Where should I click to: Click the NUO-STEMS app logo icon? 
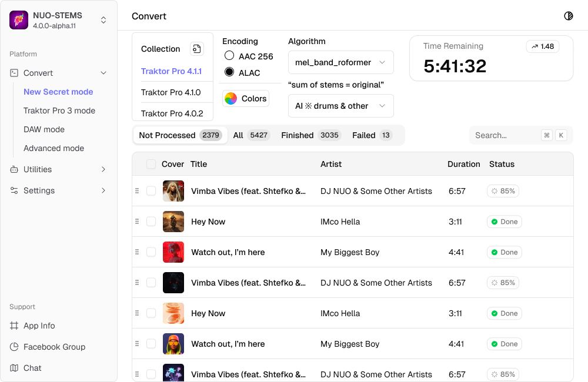[19, 20]
